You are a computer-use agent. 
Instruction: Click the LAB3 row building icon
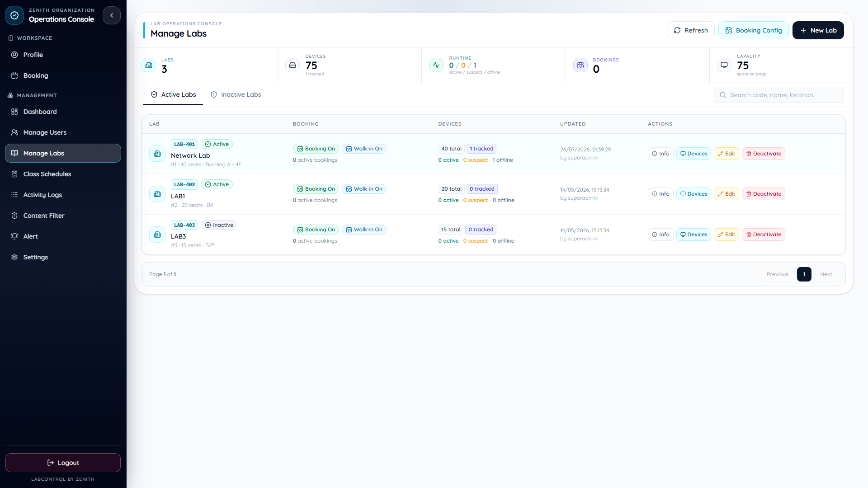157,235
